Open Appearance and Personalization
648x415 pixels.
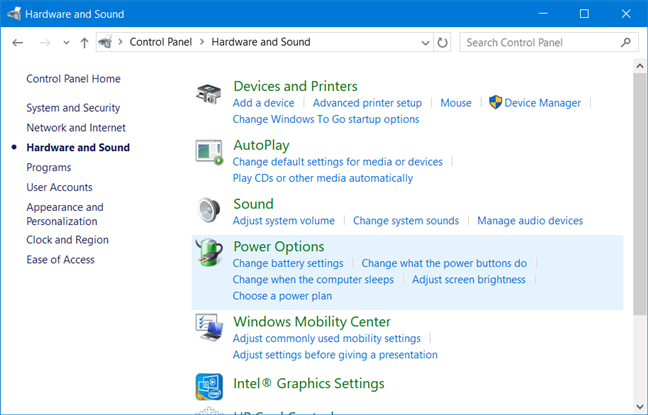65,214
